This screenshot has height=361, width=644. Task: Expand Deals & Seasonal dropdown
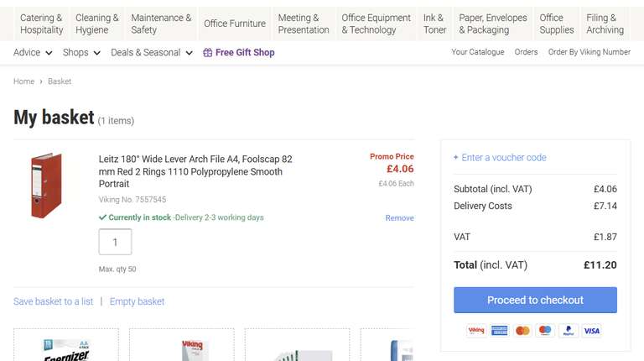pos(152,53)
